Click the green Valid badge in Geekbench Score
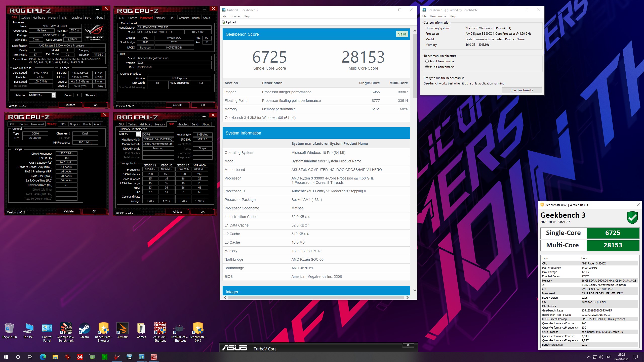The height and width of the screenshot is (362, 644). tap(402, 34)
